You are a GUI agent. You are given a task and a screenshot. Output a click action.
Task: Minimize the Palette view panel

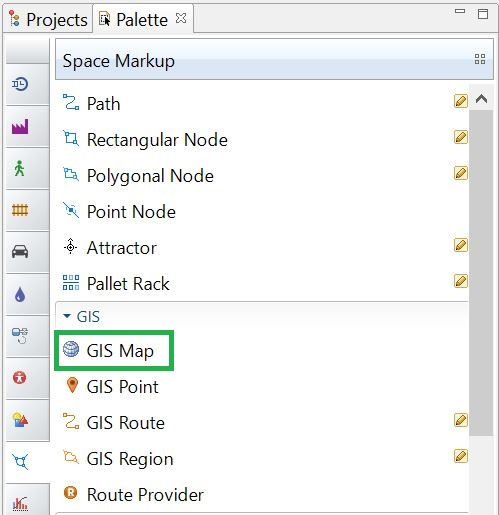460,11
